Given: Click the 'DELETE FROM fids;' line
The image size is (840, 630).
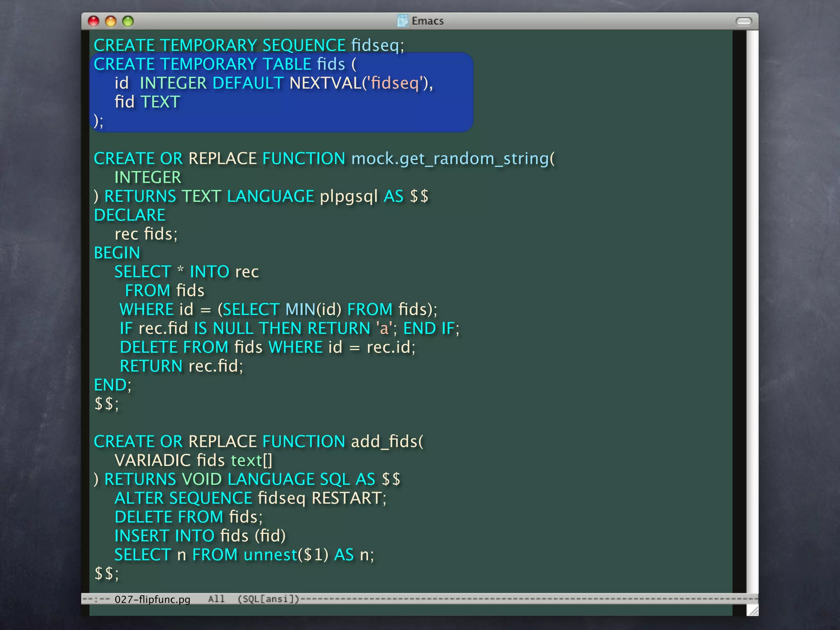Looking at the screenshot, I should 189,517.
